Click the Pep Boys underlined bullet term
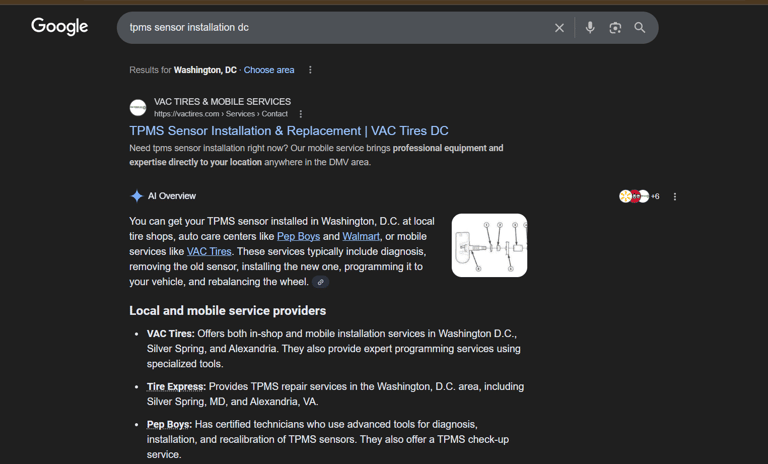Viewport: 768px width, 464px height. (x=169, y=424)
